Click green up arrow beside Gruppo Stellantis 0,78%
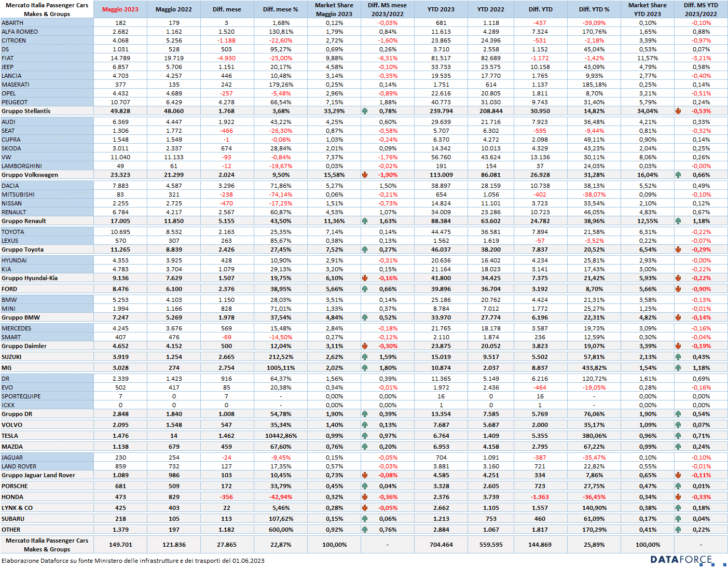 [x=365, y=111]
